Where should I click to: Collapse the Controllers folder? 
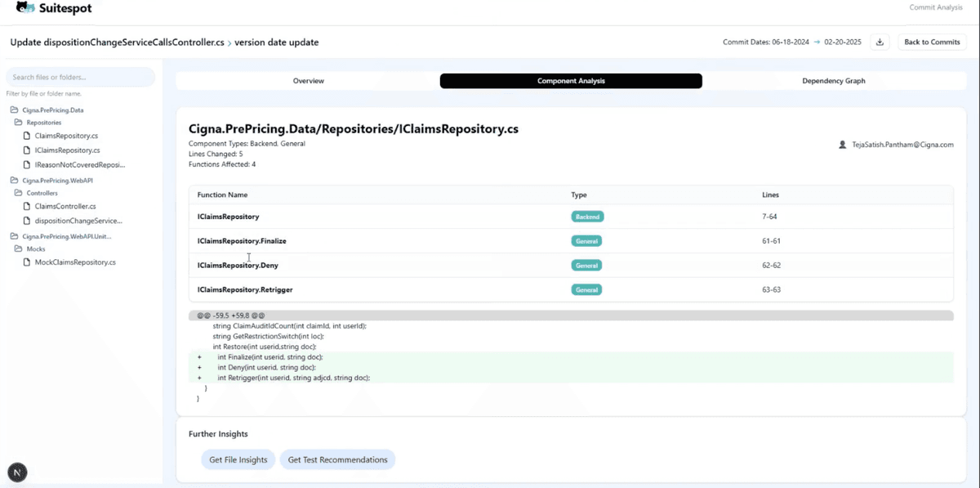[x=19, y=194]
